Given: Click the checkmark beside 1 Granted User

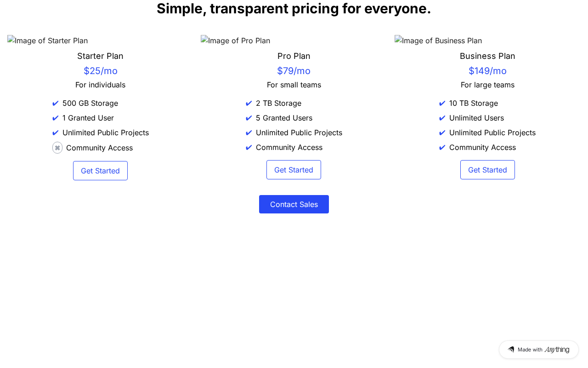Looking at the screenshot, I should pos(56,118).
